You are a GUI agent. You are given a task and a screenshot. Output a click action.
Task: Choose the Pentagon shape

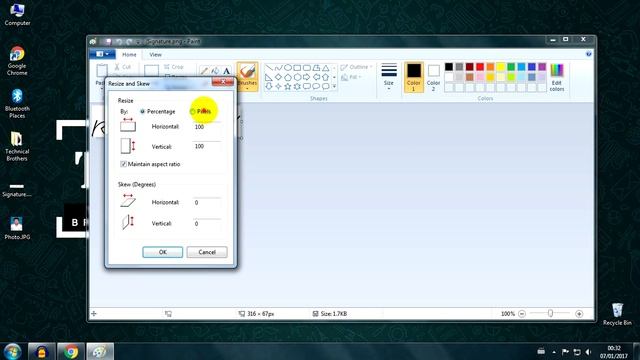pos(288,77)
